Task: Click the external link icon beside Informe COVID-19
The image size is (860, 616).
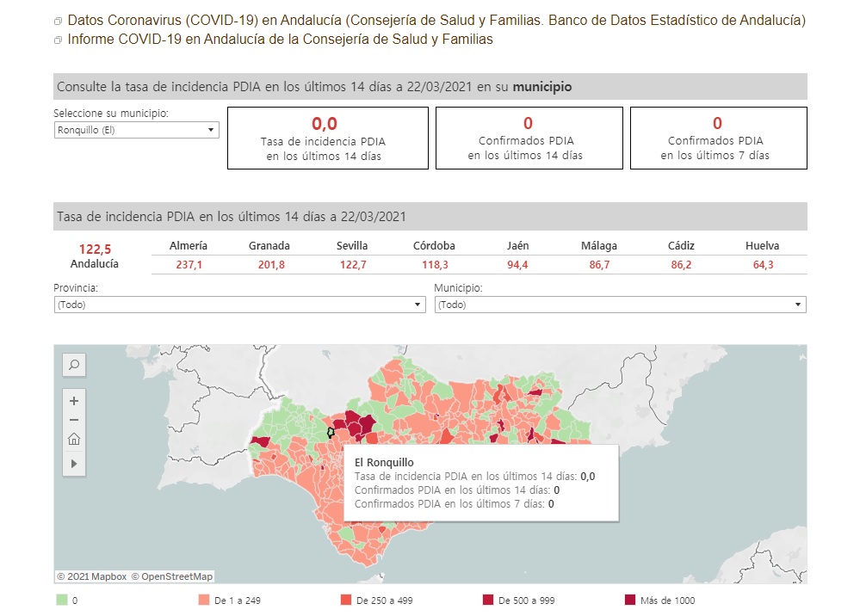Action: click(58, 40)
